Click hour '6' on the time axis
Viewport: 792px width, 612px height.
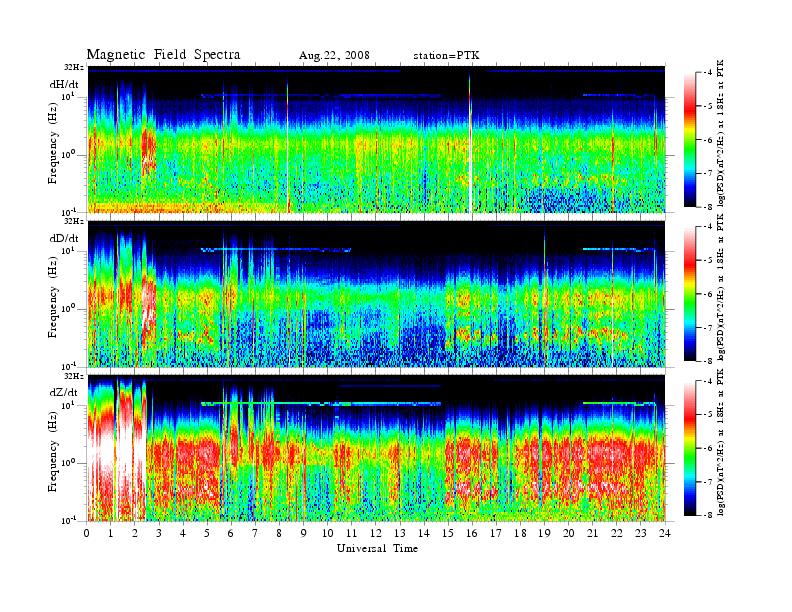[x=231, y=533]
